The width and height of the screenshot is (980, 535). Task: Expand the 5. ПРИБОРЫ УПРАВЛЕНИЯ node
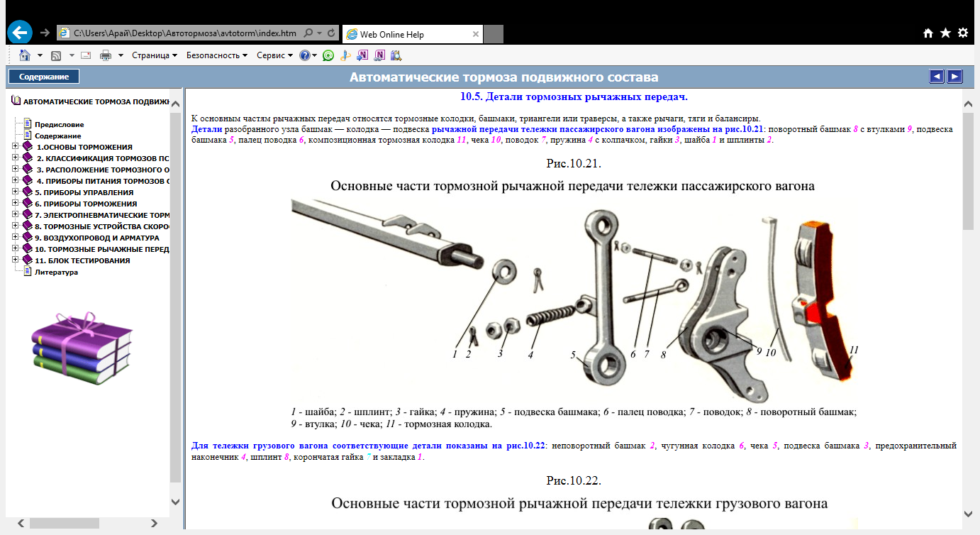(16, 192)
